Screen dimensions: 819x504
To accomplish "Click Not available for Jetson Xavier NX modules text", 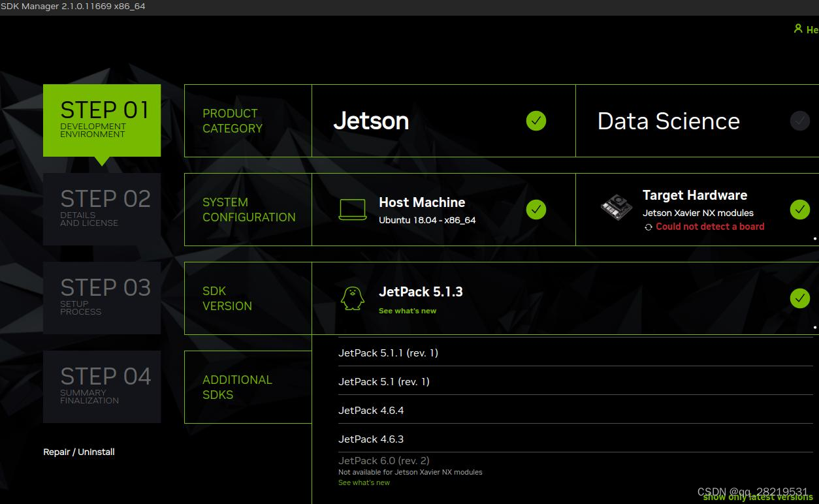I will click(410, 472).
